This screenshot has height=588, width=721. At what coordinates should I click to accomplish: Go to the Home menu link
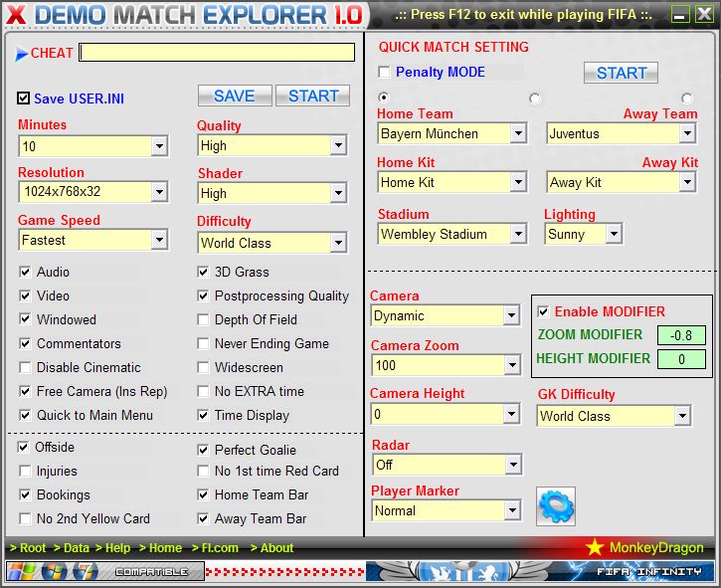click(160, 547)
